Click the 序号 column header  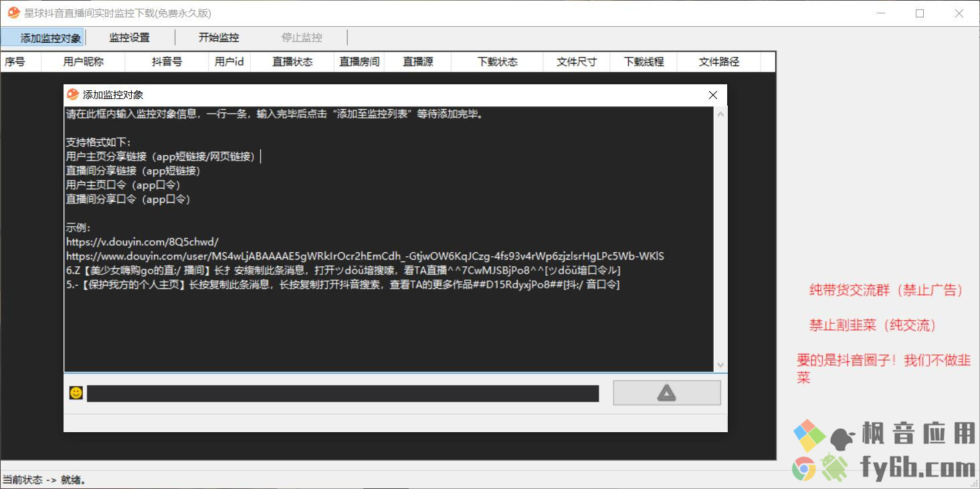coord(21,62)
